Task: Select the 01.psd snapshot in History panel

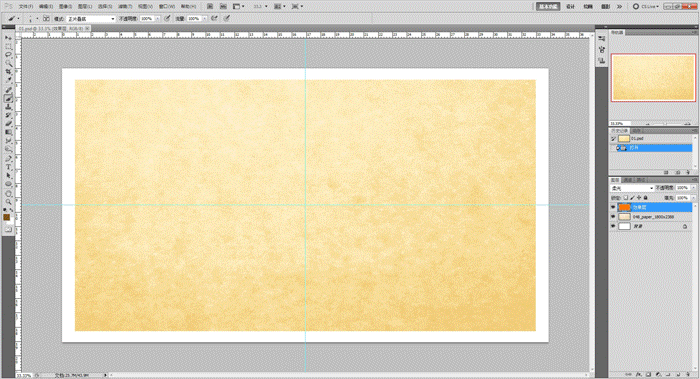Action: pos(651,138)
